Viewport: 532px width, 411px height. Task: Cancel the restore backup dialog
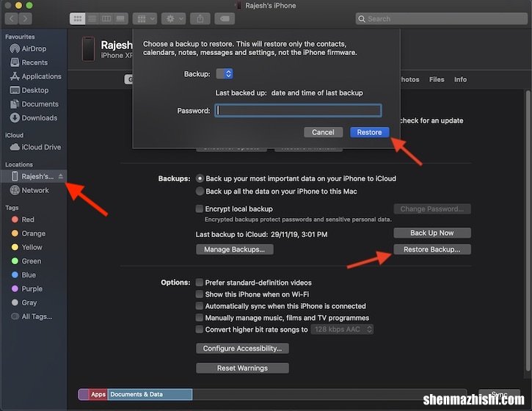[323, 132]
